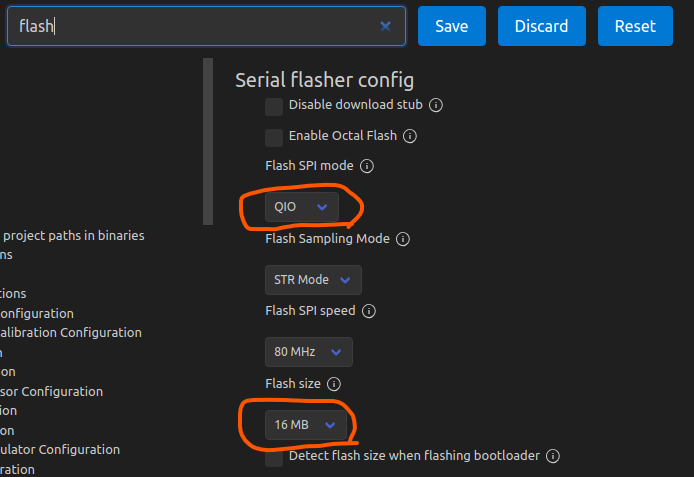
Task: Toggle Enable Octal Flash checkbox
Action: (x=274, y=137)
